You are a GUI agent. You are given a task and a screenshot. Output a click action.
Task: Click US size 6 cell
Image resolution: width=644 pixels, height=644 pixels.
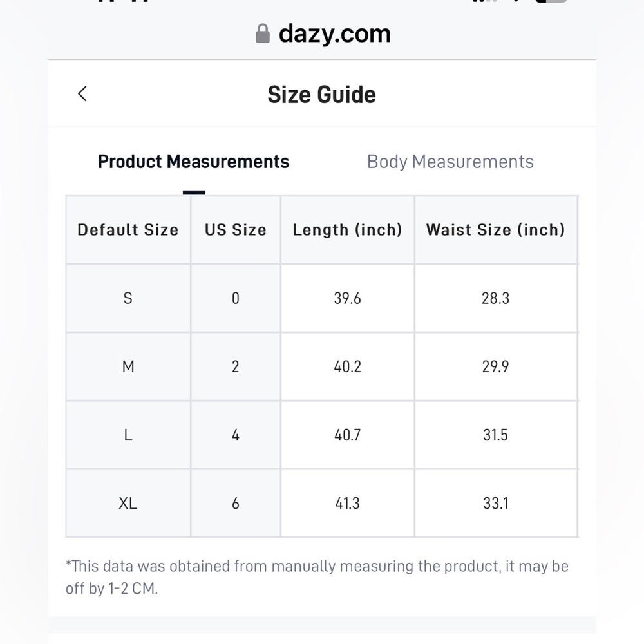pyautogui.click(x=236, y=503)
